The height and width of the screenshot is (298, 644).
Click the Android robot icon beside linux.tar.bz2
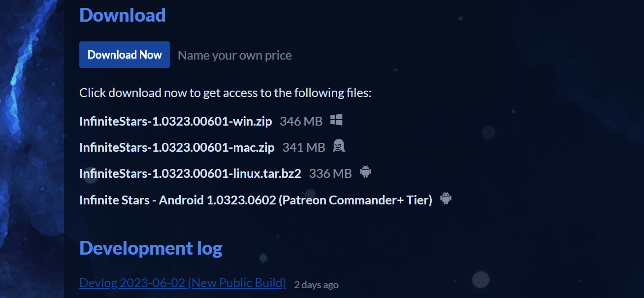pyautogui.click(x=365, y=172)
